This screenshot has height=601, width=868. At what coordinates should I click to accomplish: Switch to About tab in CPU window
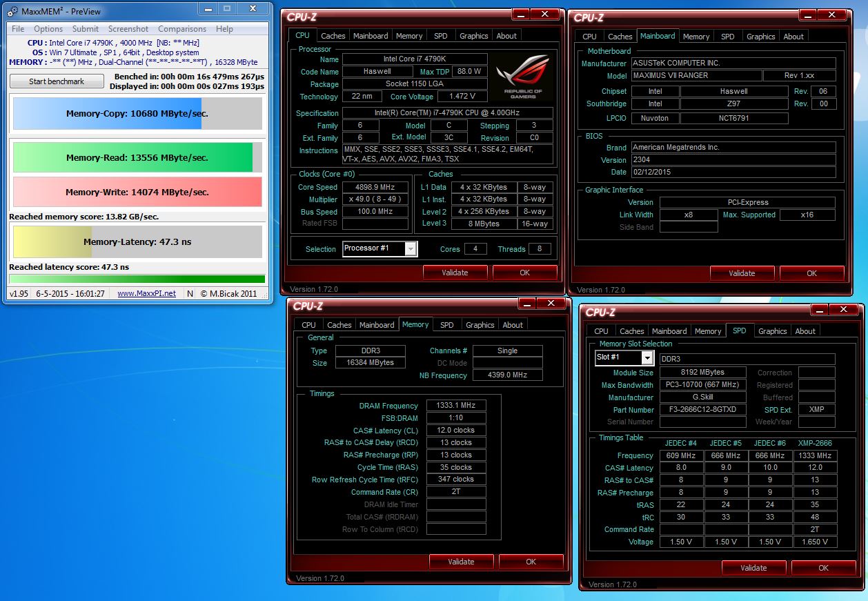pyautogui.click(x=506, y=36)
